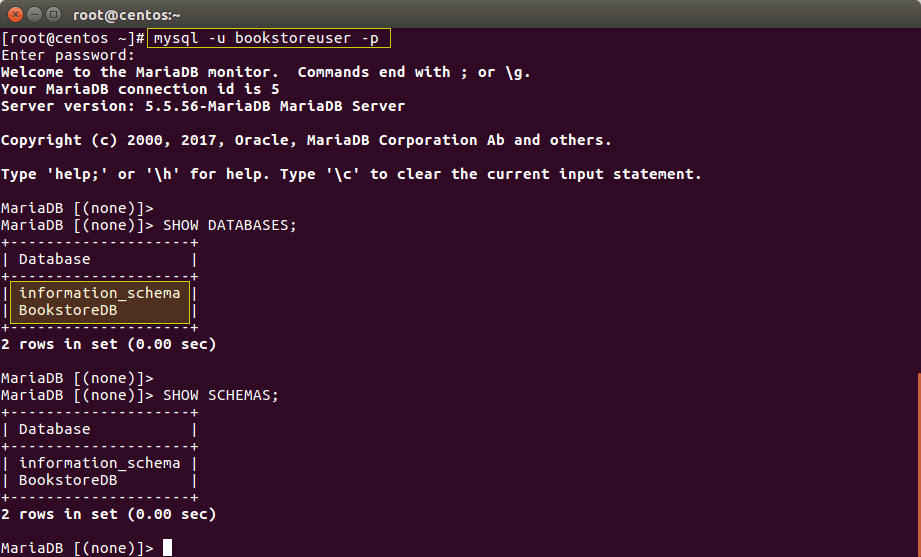Close the root@centos terminal window

tap(14, 14)
